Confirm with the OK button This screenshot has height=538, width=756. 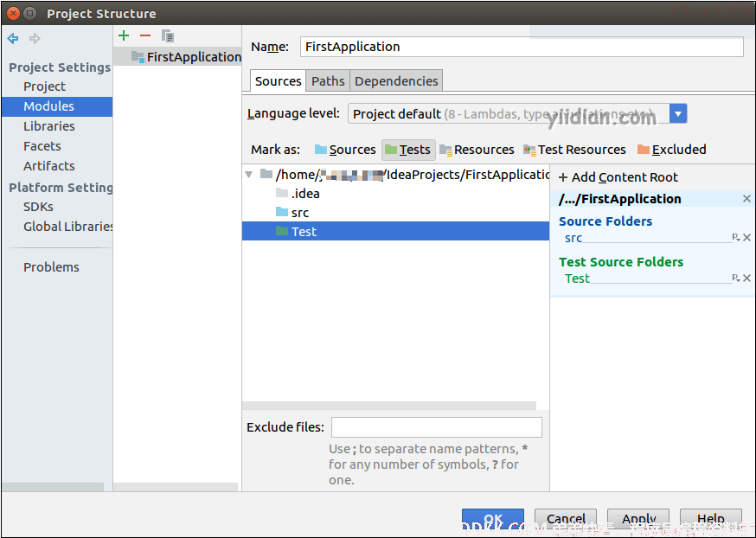pos(493,520)
